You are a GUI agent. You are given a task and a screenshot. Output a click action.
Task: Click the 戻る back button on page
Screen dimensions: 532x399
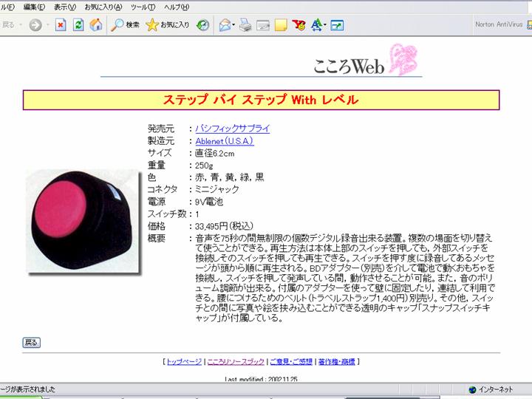pyautogui.click(x=32, y=343)
